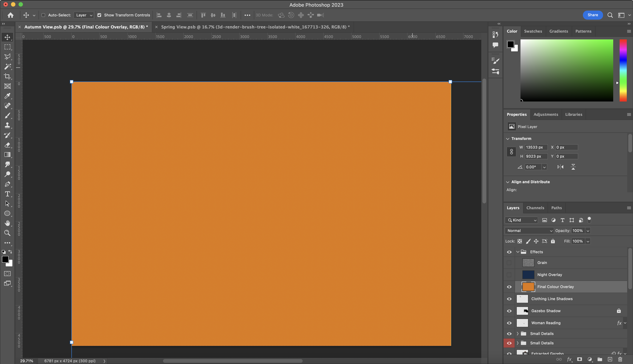Image resolution: width=633 pixels, height=364 pixels.
Task: Create a new layer with plus icon
Action: tap(610, 359)
